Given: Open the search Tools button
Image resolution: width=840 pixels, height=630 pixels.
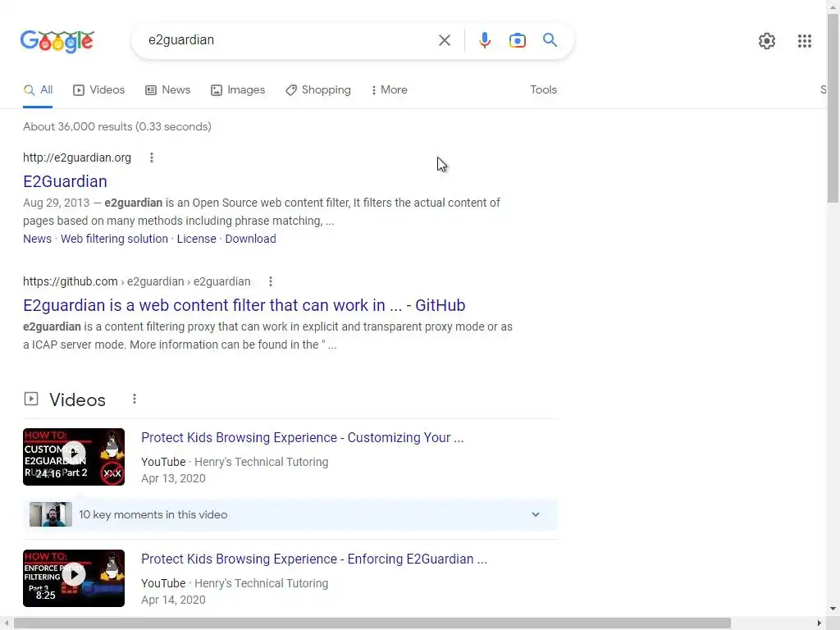Looking at the screenshot, I should point(543,90).
